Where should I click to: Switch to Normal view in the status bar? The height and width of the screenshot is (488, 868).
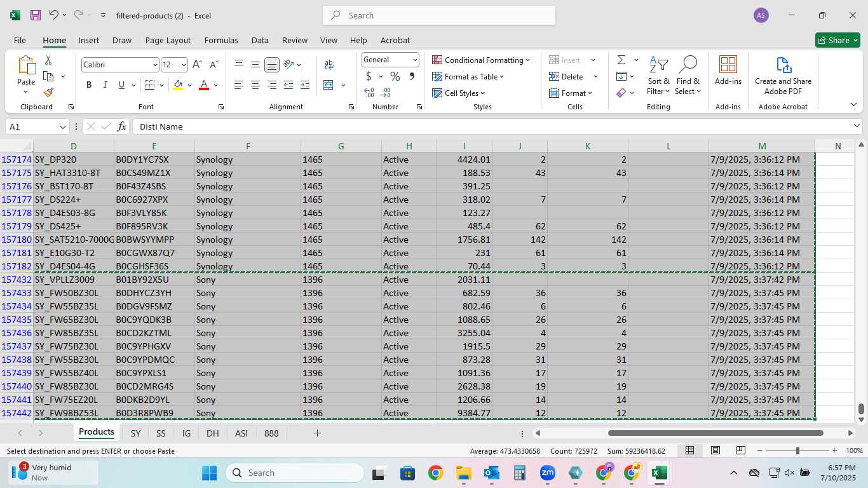(689, 451)
